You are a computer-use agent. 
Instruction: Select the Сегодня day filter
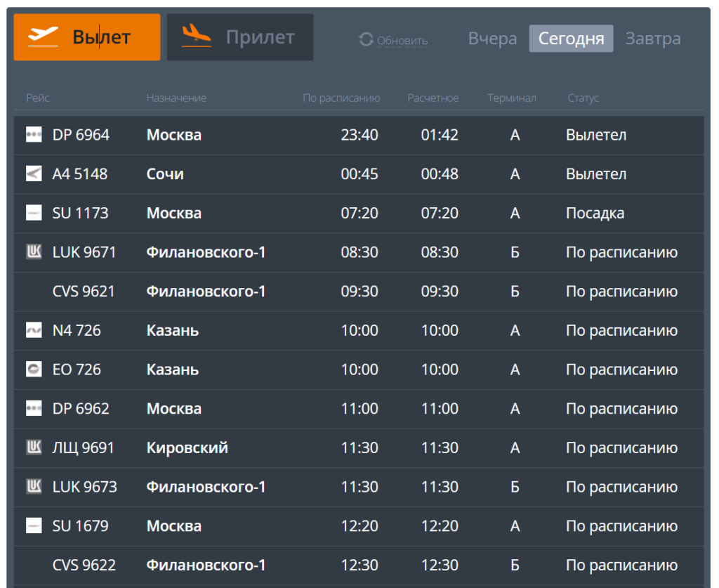571,39
